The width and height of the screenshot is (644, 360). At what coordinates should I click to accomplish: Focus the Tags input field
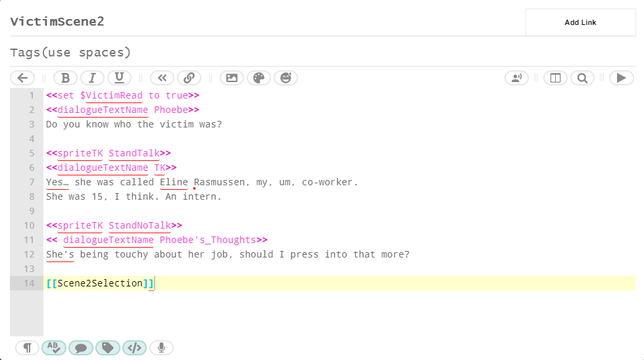click(322, 53)
